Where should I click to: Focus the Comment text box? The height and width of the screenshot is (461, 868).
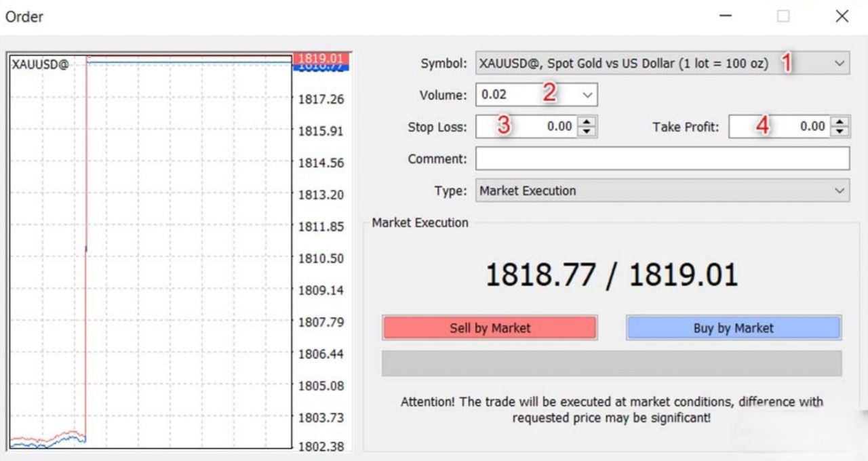(x=662, y=159)
